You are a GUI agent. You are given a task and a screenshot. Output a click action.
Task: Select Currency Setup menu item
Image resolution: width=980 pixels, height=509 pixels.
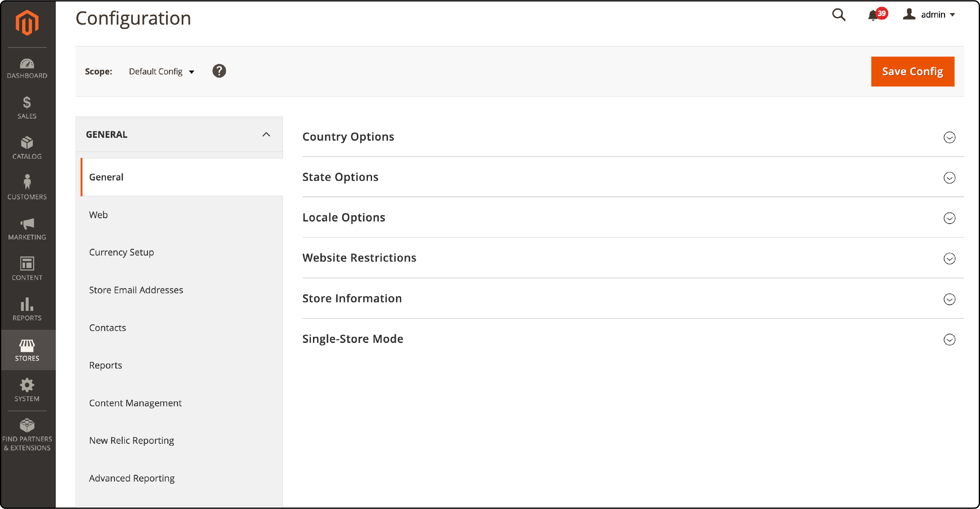122,252
